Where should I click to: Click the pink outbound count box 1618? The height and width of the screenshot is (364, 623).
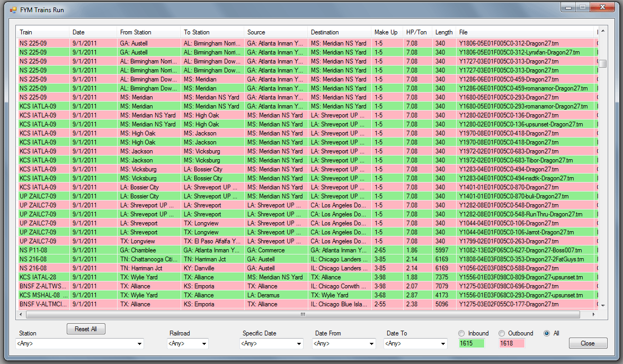coord(512,343)
